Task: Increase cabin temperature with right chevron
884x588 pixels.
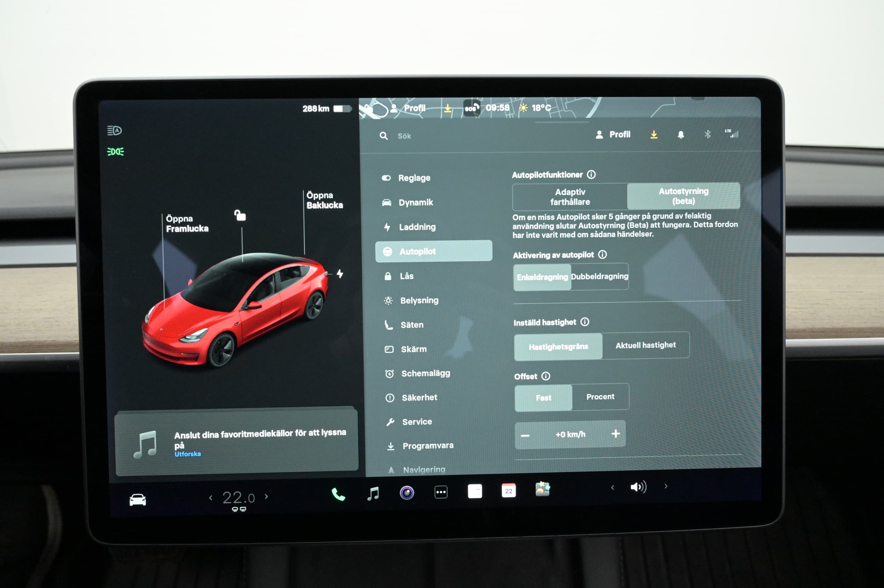Action: [x=266, y=496]
